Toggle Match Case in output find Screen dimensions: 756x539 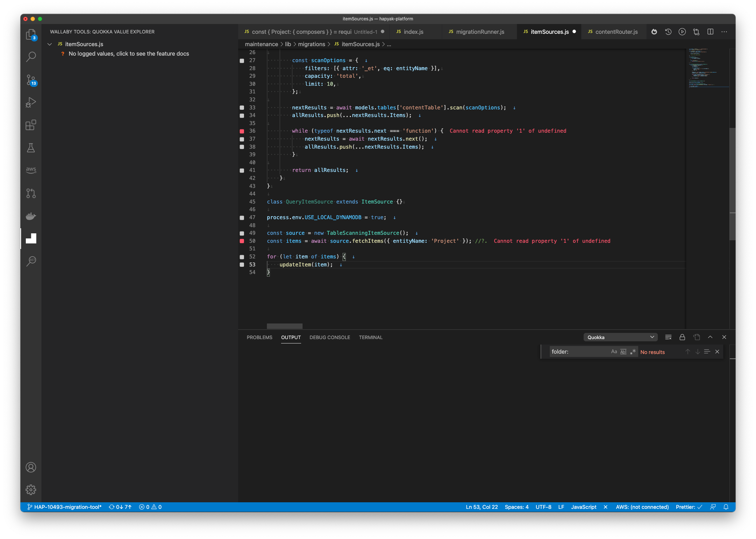[614, 351]
